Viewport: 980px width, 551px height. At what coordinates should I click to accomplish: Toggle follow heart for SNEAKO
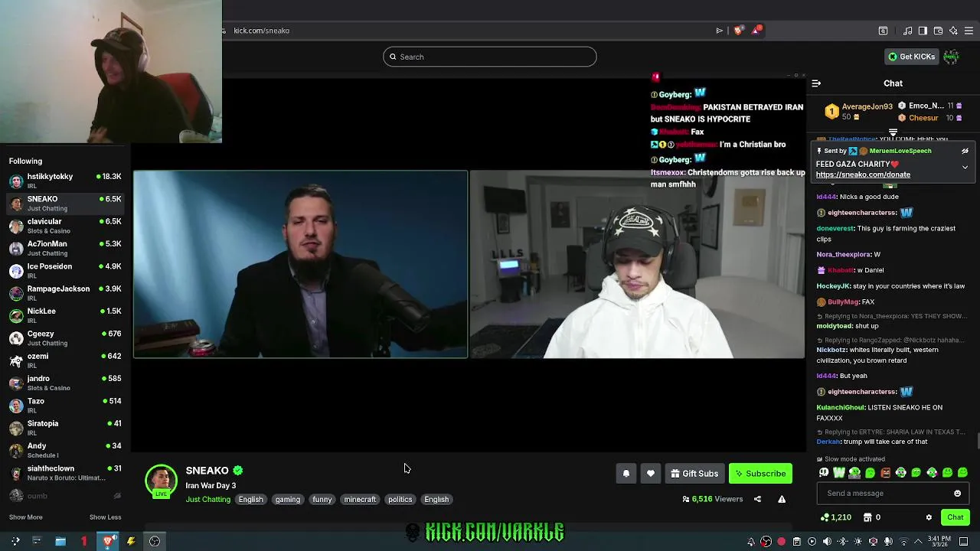tap(651, 474)
